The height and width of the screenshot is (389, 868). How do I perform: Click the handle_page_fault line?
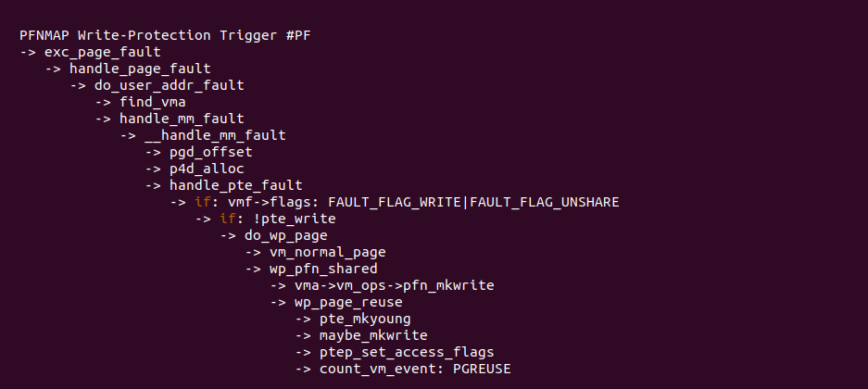pyautogui.click(x=139, y=69)
